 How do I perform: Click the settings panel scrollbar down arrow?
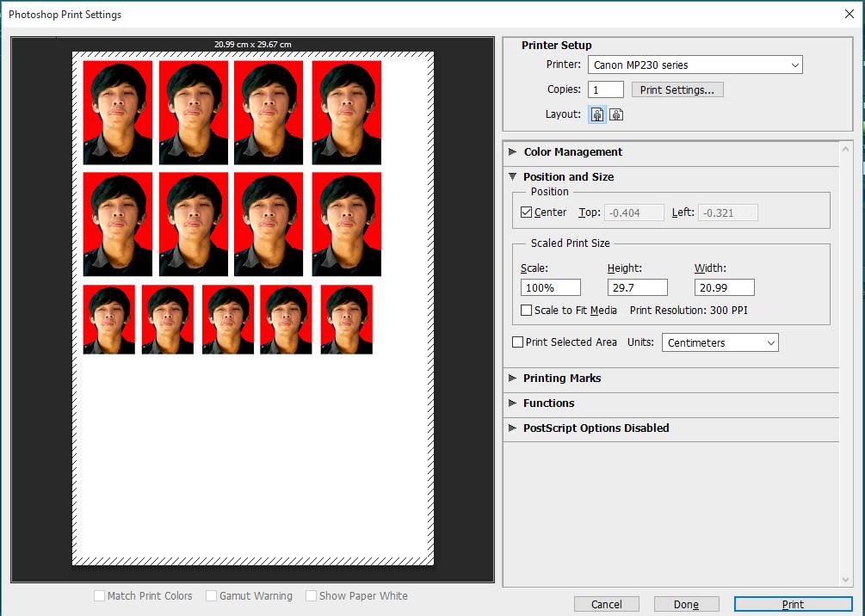click(x=846, y=580)
